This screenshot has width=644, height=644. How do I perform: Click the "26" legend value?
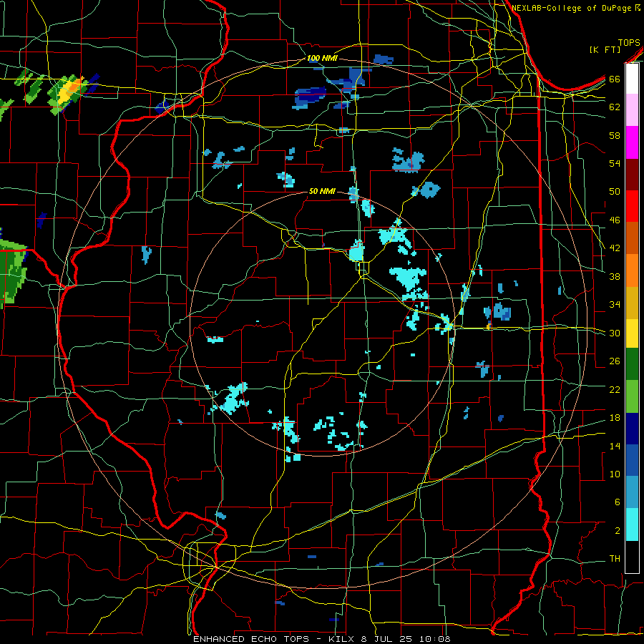[615, 361]
